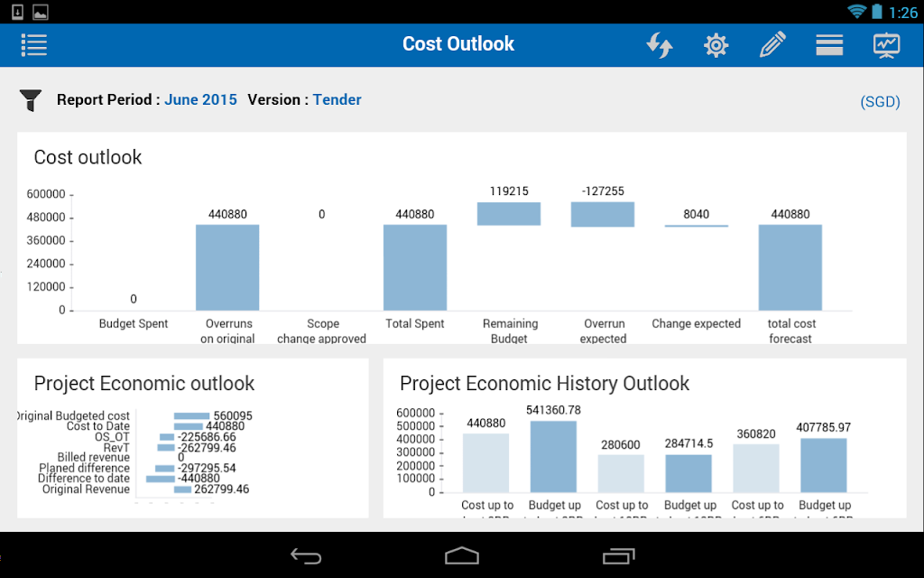Tap Android back navigation button
The width and height of the screenshot is (924, 578).
coord(306,556)
